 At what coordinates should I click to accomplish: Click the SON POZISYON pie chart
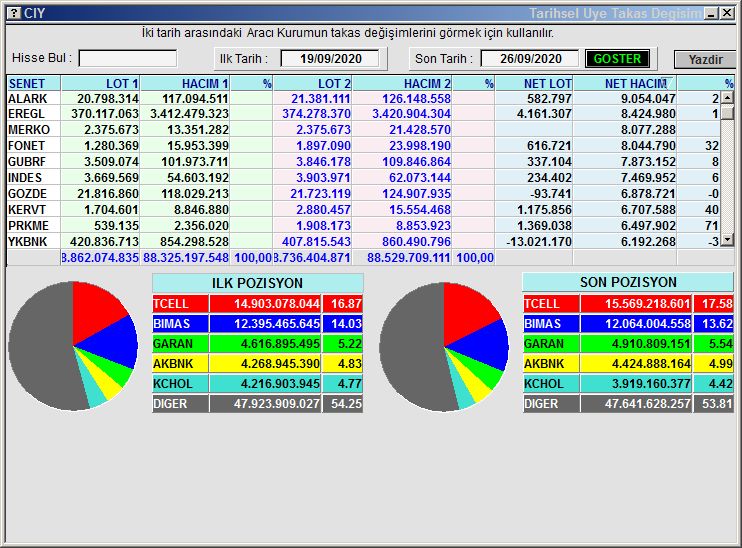pos(444,347)
